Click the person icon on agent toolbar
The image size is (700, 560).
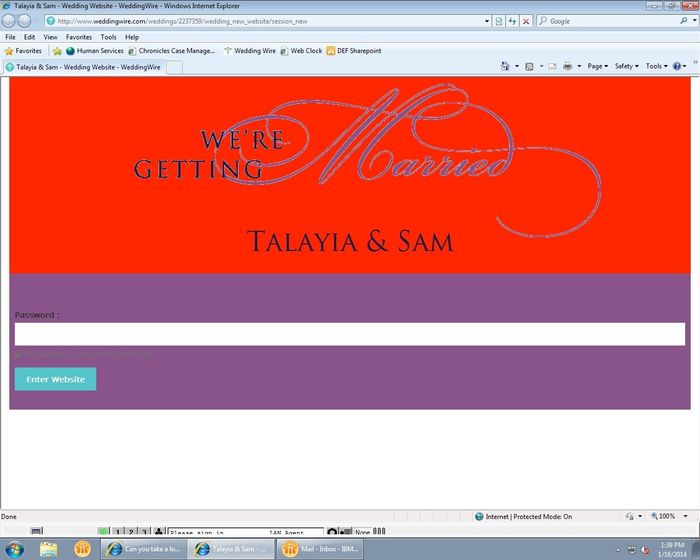click(x=159, y=531)
